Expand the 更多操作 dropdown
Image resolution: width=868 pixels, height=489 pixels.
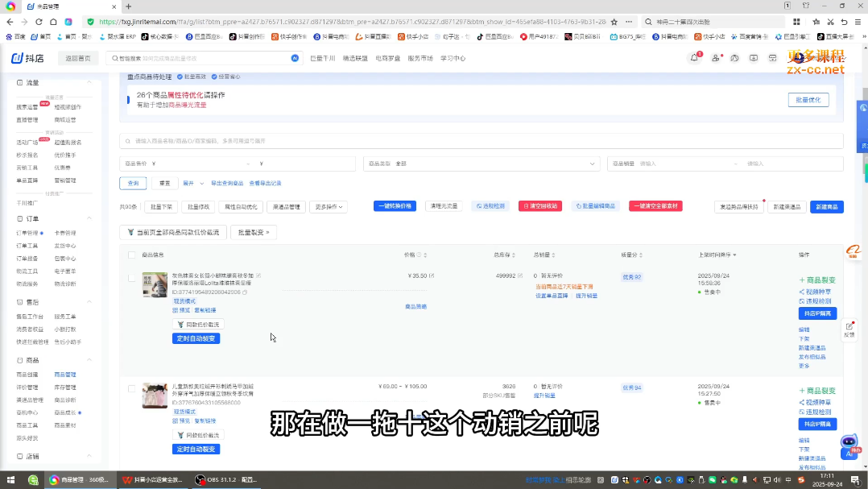(327, 206)
